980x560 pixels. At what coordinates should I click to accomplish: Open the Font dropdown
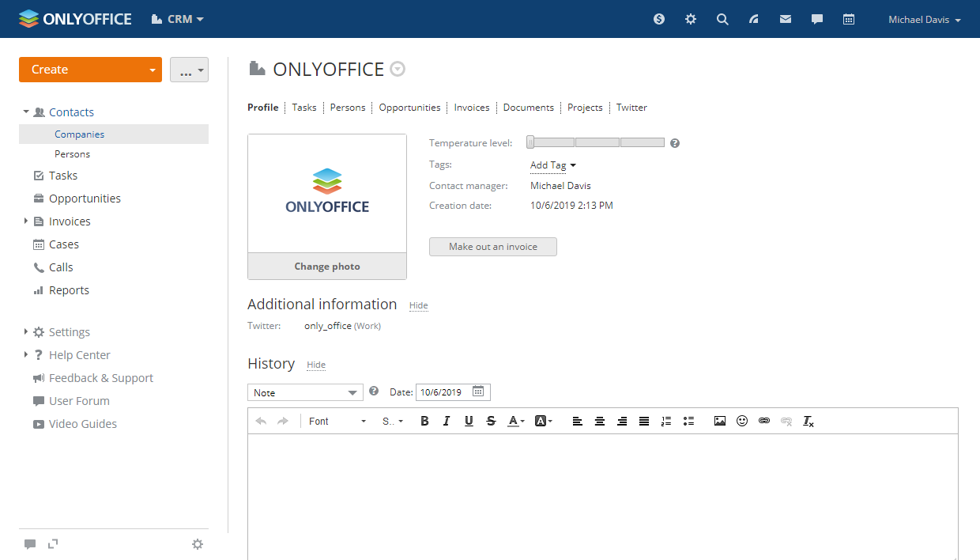tap(337, 422)
